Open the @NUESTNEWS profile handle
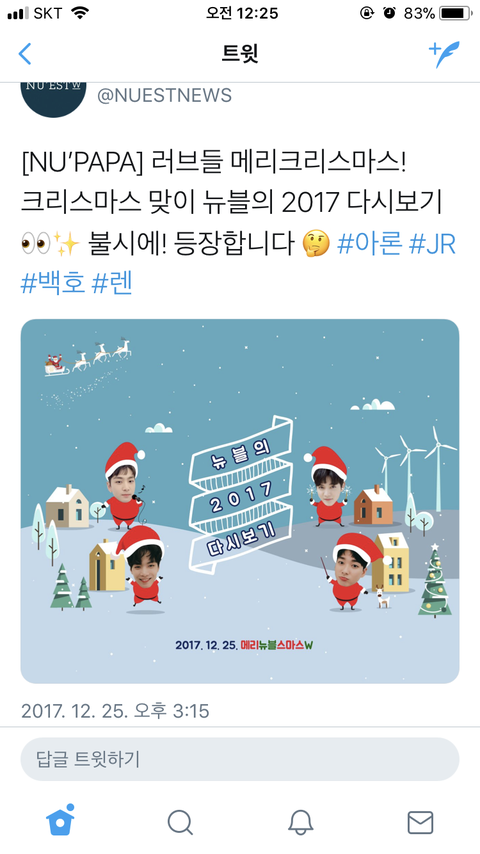 click(165, 95)
